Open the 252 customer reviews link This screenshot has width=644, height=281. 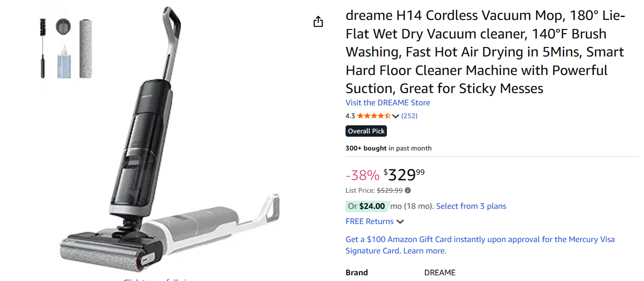tap(409, 116)
